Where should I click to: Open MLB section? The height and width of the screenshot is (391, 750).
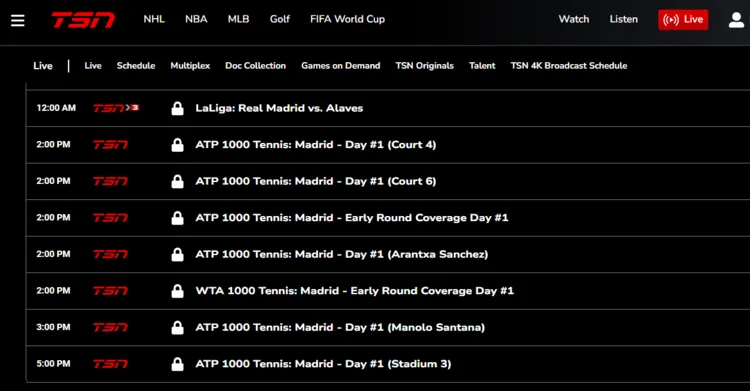tap(238, 19)
